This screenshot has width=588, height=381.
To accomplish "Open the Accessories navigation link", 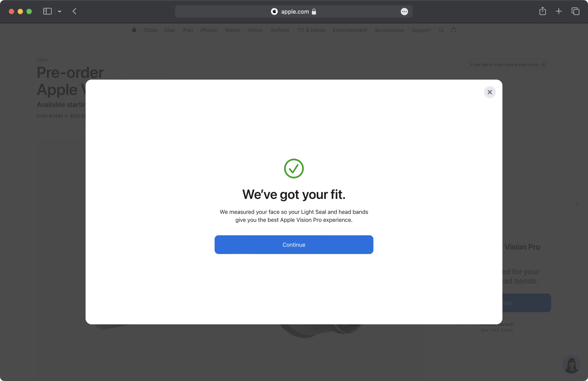I will pyautogui.click(x=389, y=30).
